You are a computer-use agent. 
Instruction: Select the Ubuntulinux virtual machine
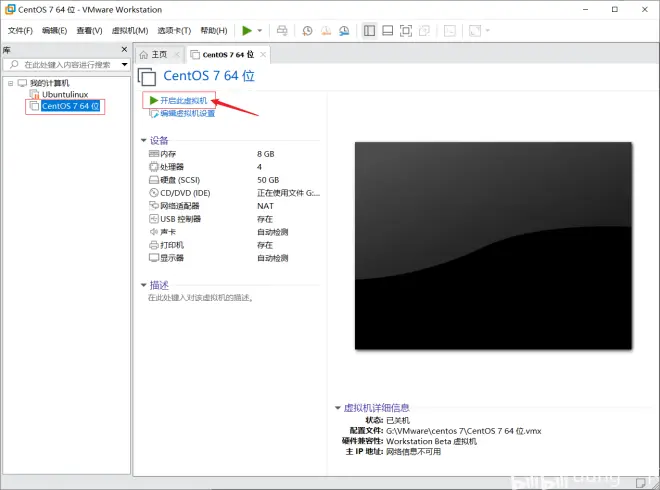pyautogui.click(x=65, y=94)
